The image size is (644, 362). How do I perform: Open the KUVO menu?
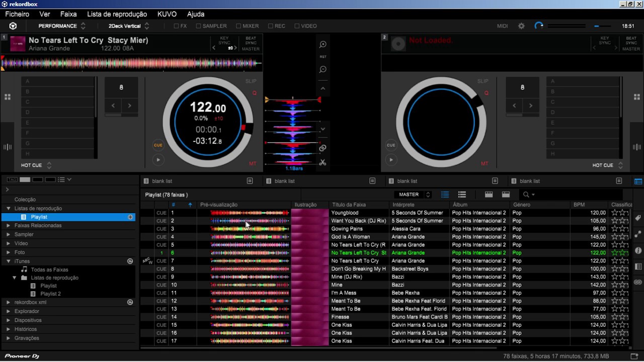167,14
